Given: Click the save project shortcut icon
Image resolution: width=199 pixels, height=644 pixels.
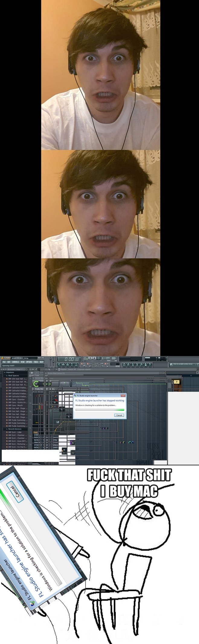Looking at the screenshot, I should 128,365.
